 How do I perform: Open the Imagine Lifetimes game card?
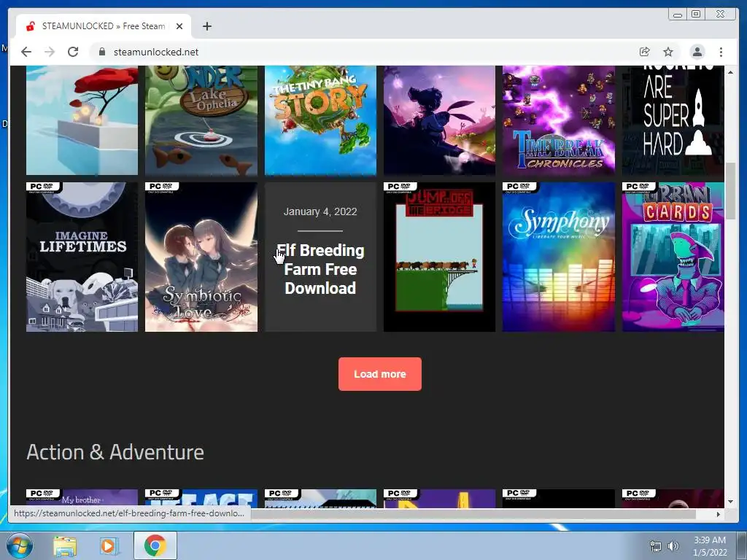pyautogui.click(x=82, y=257)
